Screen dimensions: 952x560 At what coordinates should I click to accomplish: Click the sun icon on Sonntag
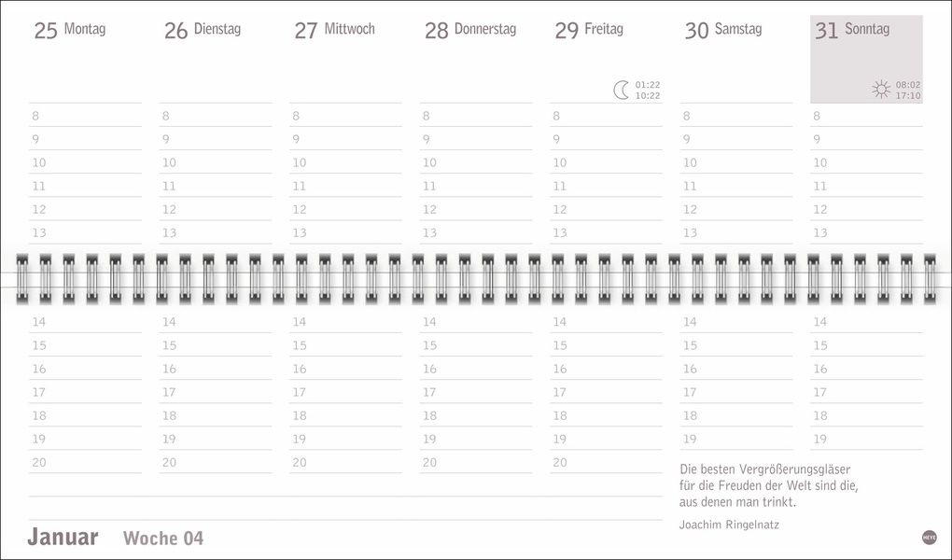(881, 90)
